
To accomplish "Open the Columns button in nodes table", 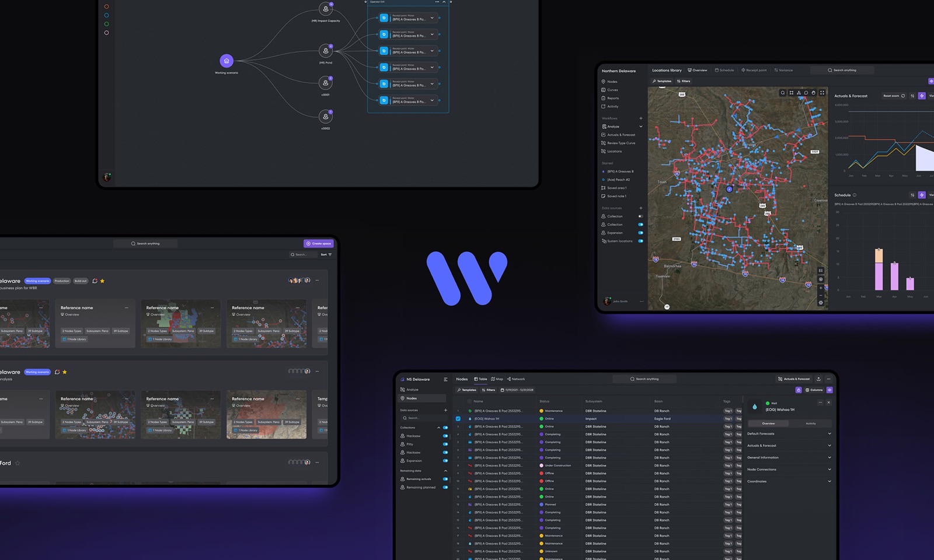I will point(814,390).
